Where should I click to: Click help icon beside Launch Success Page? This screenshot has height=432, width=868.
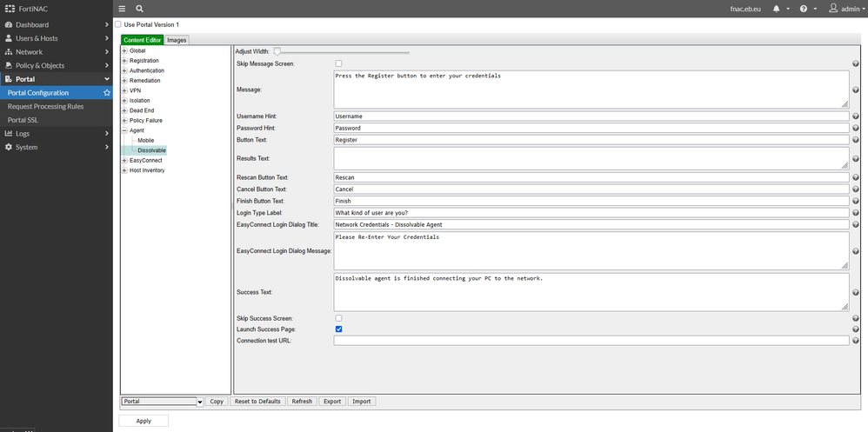pos(855,329)
